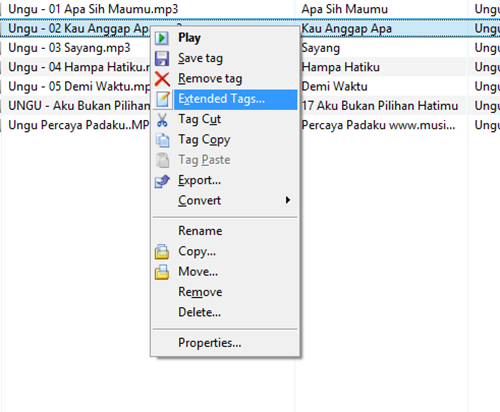Choose Tag Cut from menu
This screenshot has height=412, width=500.
point(225,119)
